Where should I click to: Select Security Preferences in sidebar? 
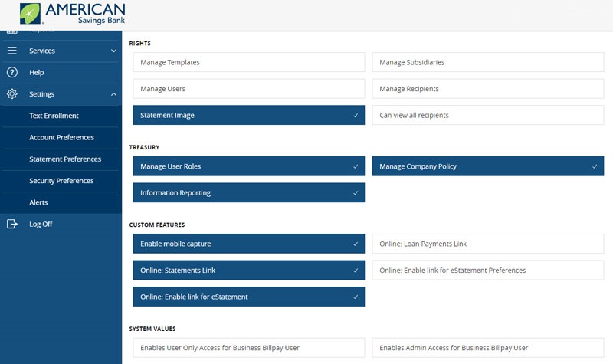coord(61,181)
